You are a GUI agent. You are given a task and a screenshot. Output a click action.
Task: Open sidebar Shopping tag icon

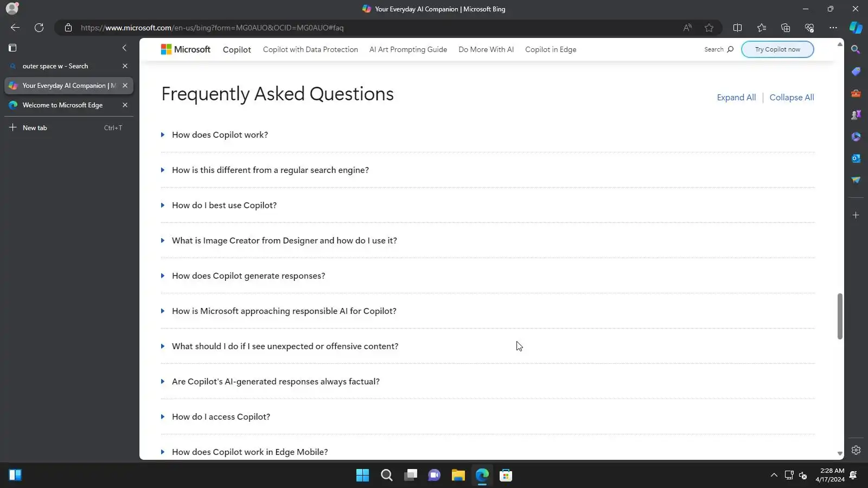856,72
